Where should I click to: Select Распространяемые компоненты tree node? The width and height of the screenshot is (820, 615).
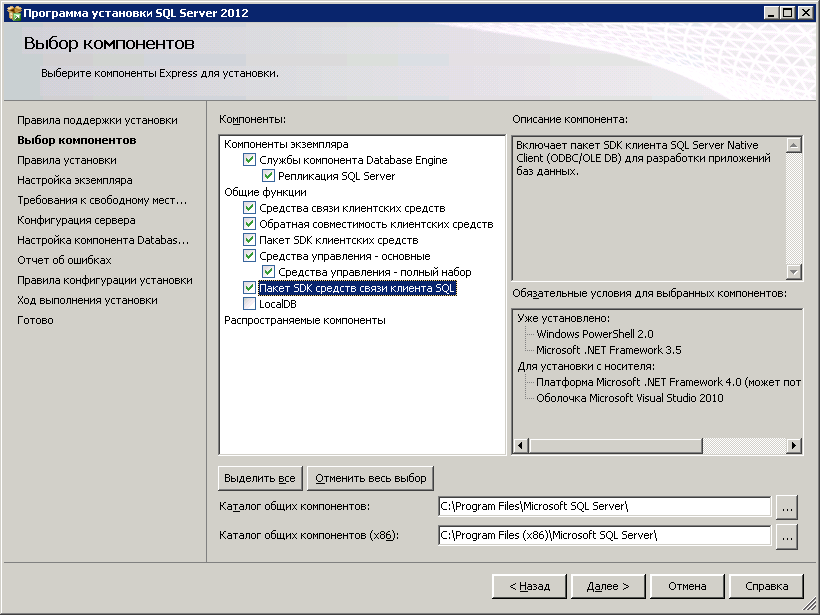tap(304, 320)
